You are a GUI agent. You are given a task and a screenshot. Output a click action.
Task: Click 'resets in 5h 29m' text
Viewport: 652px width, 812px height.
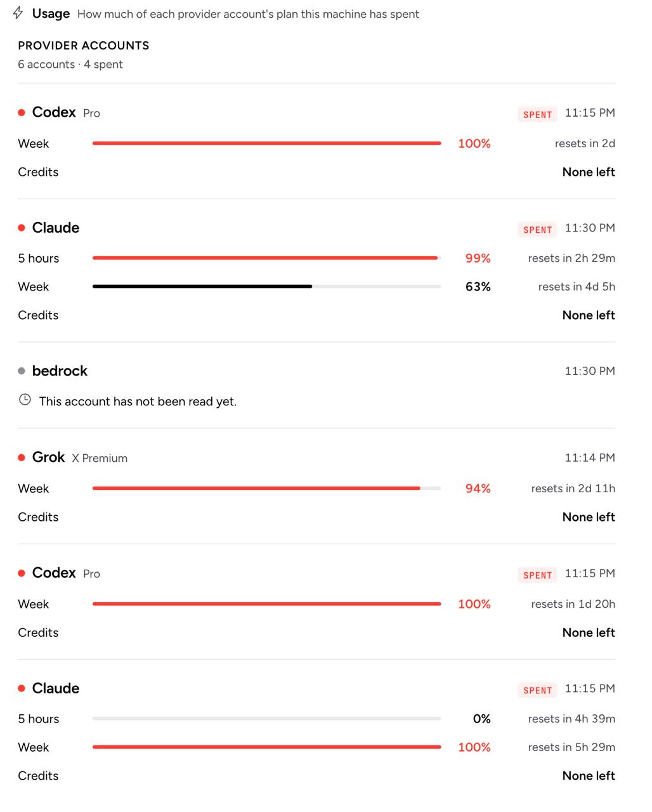(571, 747)
